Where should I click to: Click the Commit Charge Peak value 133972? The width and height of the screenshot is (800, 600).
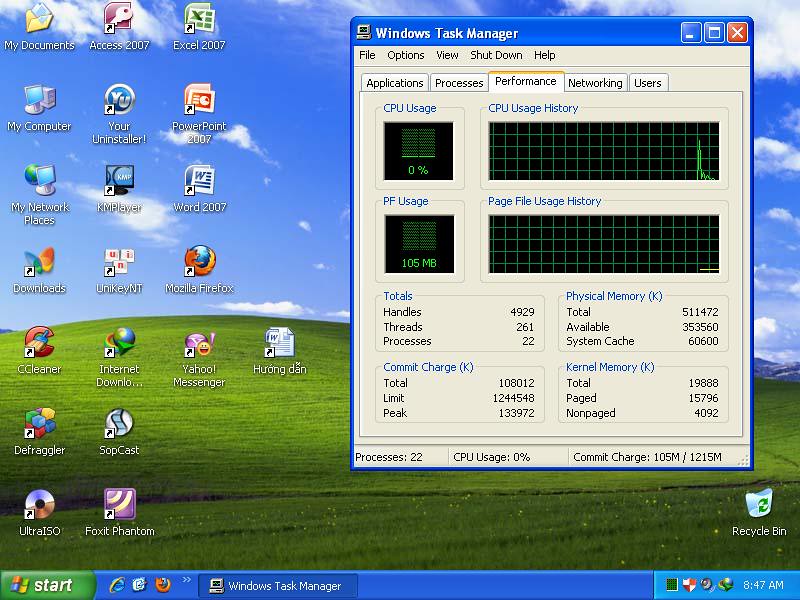tap(516, 413)
